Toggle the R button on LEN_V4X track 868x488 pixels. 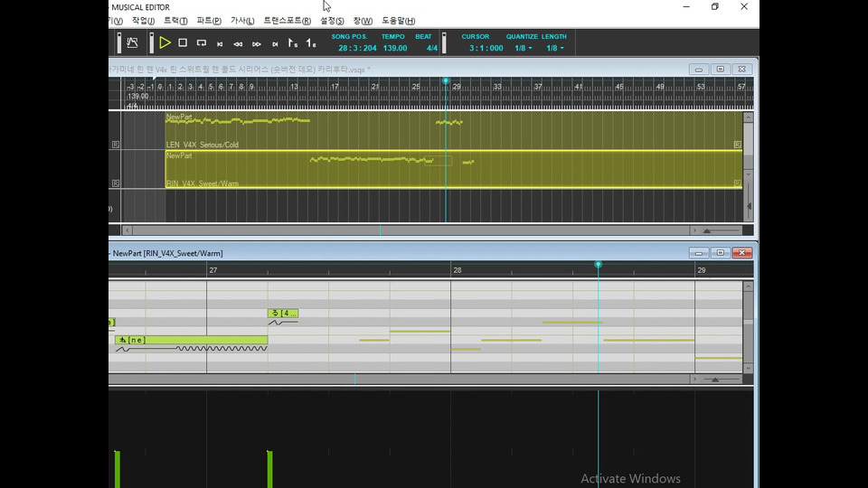coord(115,145)
